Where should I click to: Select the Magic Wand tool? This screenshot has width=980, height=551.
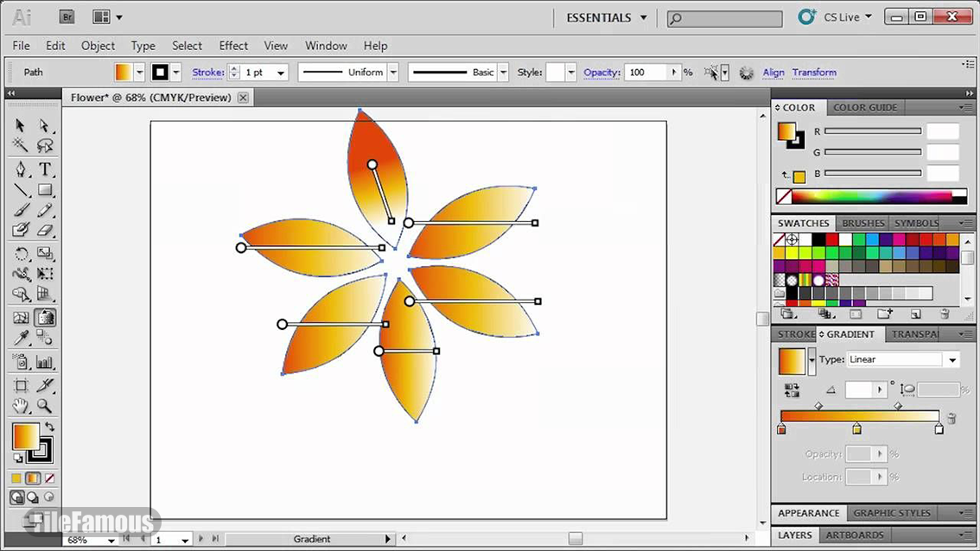click(20, 146)
